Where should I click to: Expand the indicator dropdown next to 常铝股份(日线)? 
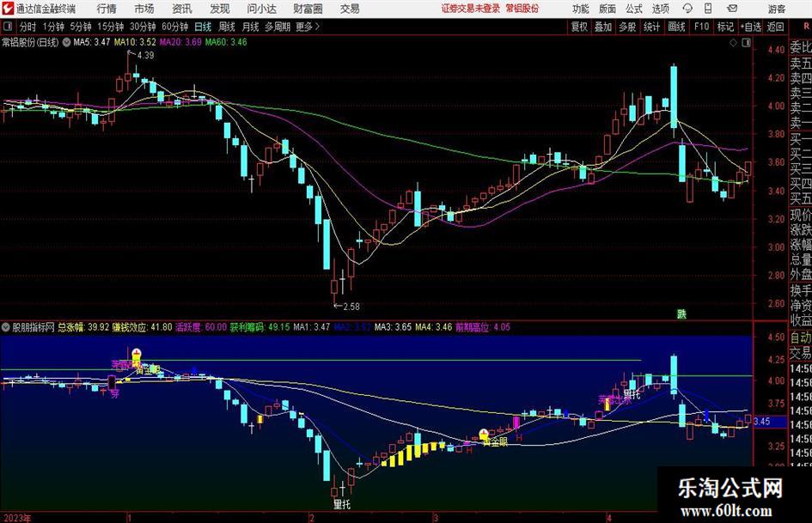tap(66, 42)
